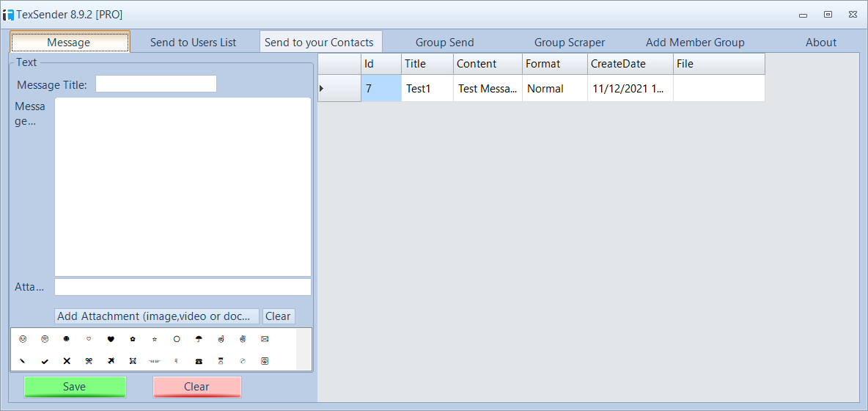Insert the bold X cross symbol
Screen dimensions: 868x411
point(67,360)
